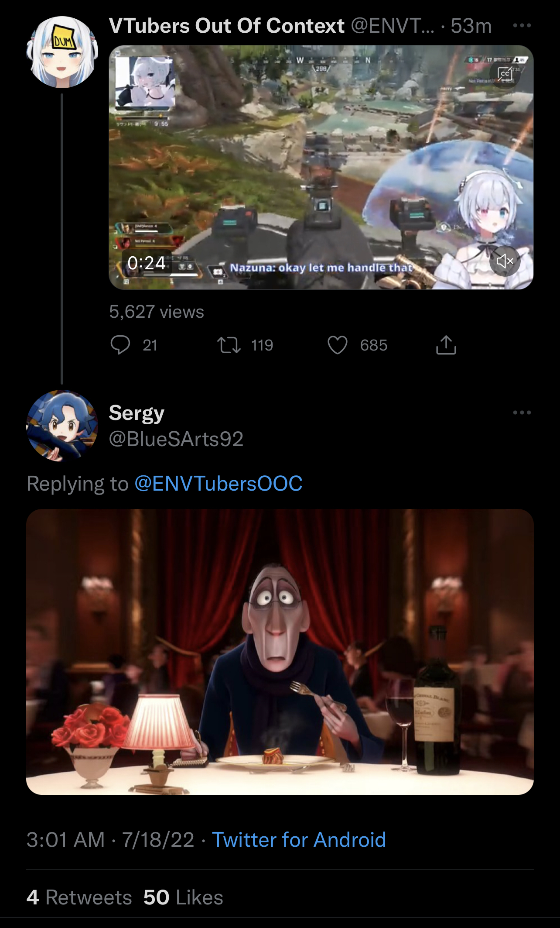The height and width of the screenshot is (928, 560).
Task: Open the Ratatouille Anton Ego image
Action: [x=280, y=652]
